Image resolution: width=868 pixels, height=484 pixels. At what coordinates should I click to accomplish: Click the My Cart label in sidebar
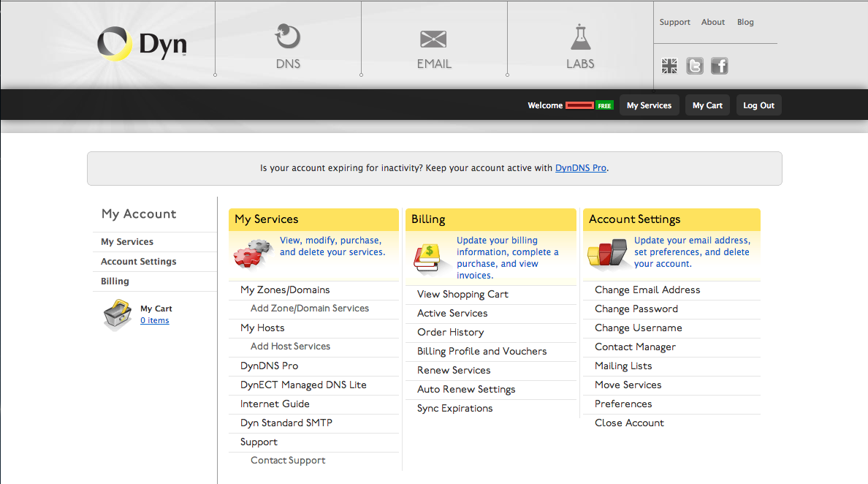(156, 309)
